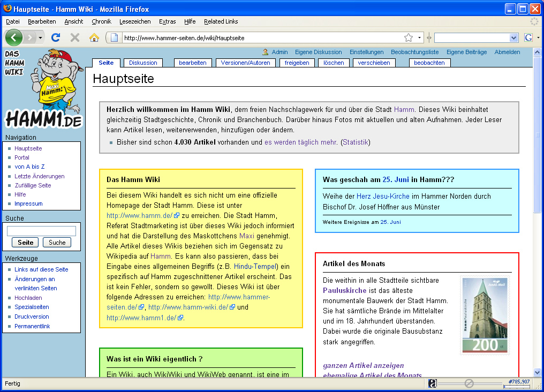Screen dimensions: 544x392
Task: Bookmark page with the star icon
Action: coord(409,37)
